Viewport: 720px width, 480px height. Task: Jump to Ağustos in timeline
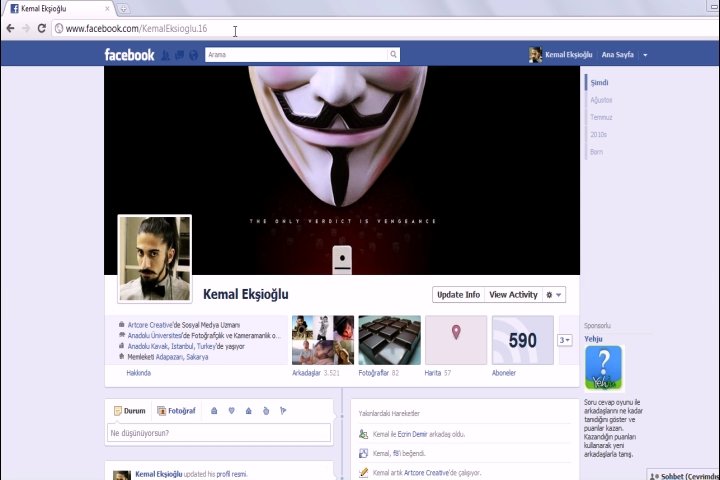(x=601, y=100)
